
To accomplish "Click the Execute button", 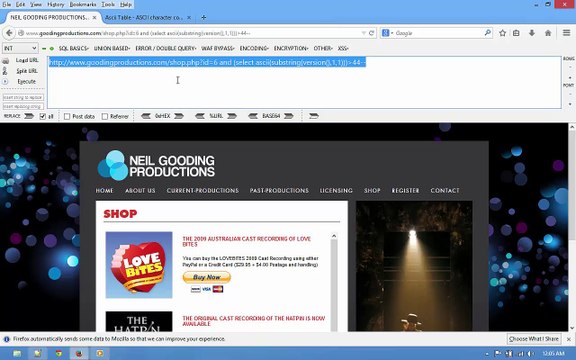I will [x=26, y=81].
